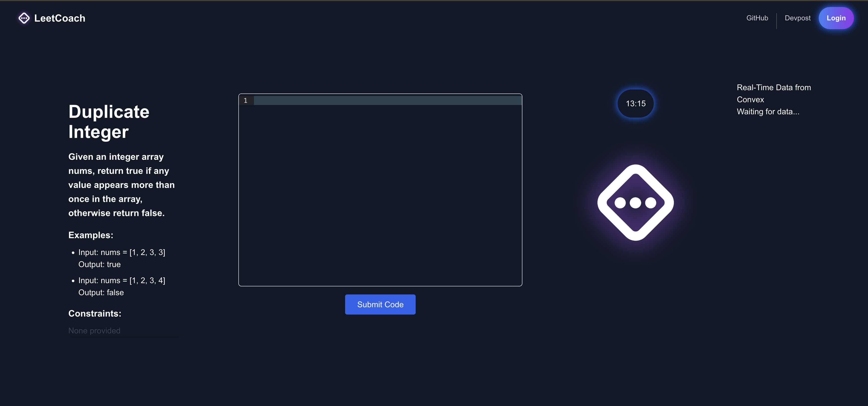Click the 13:15 countdown timer badge
Screen dimensions: 868x406
[635, 104]
